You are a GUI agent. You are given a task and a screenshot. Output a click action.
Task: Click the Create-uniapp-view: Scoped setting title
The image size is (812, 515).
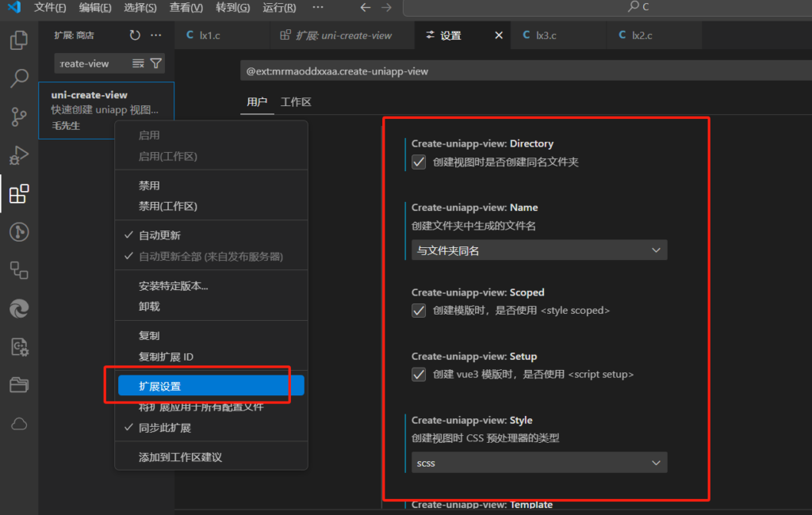pos(477,292)
